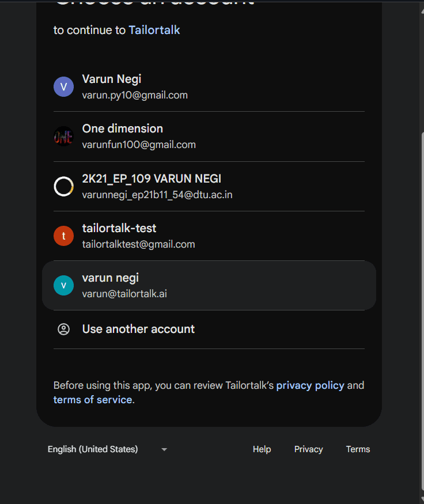
Task: Choose the lowercase varun negi account name
Action: pos(110,278)
